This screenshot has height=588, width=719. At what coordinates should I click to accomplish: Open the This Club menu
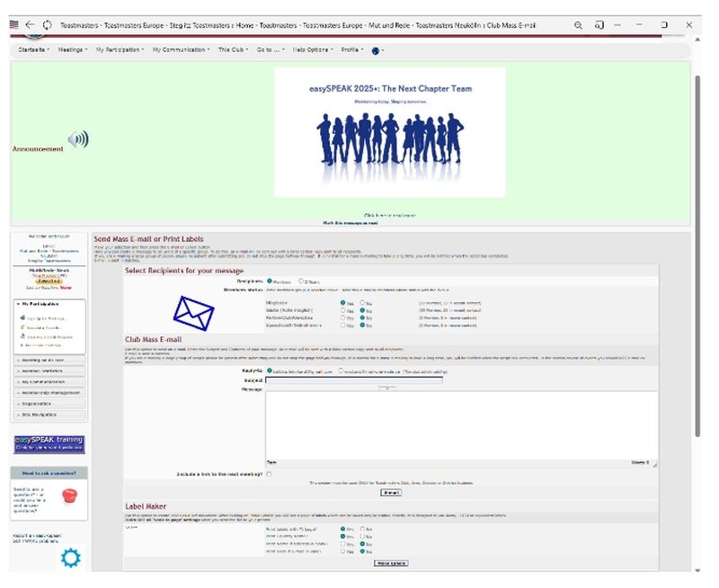point(234,50)
